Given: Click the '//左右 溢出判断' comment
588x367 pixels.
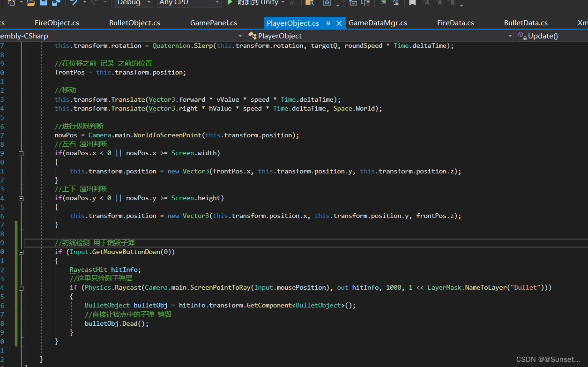Looking at the screenshot, I should 81,144.
